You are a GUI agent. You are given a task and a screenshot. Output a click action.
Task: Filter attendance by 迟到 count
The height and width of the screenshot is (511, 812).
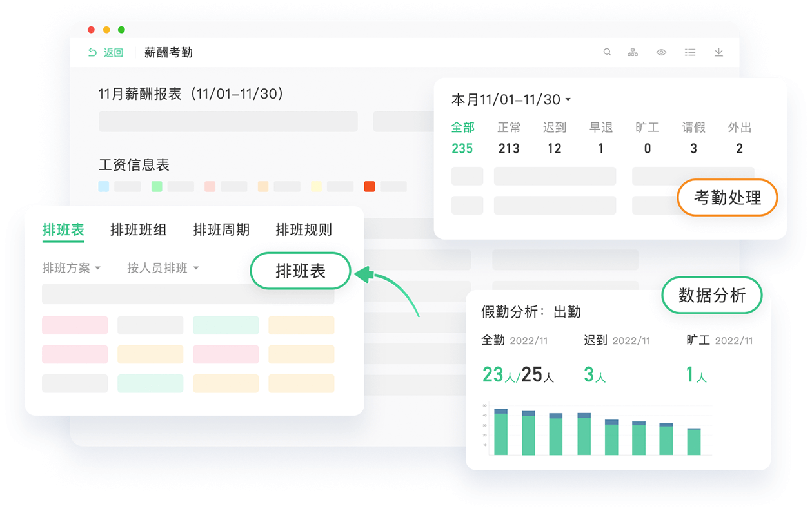pos(555,138)
